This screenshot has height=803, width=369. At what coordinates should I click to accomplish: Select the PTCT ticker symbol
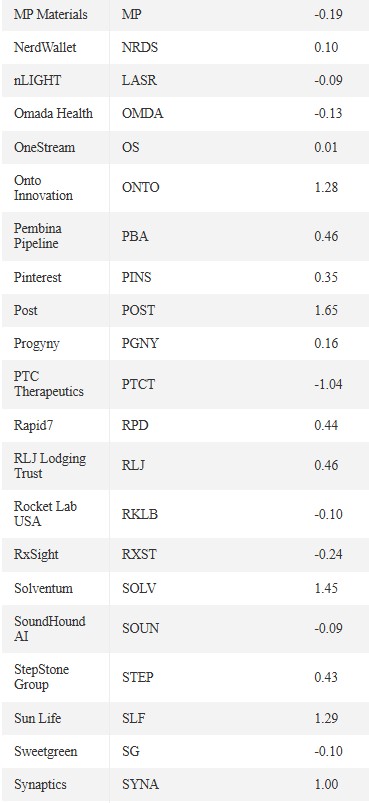pos(138,384)
